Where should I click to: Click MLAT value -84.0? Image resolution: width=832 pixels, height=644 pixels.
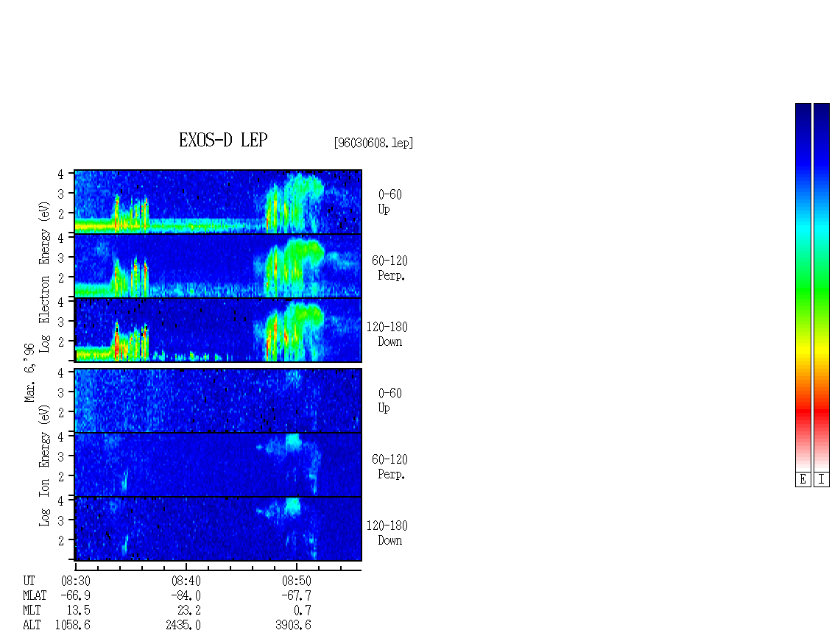[186, 595]
